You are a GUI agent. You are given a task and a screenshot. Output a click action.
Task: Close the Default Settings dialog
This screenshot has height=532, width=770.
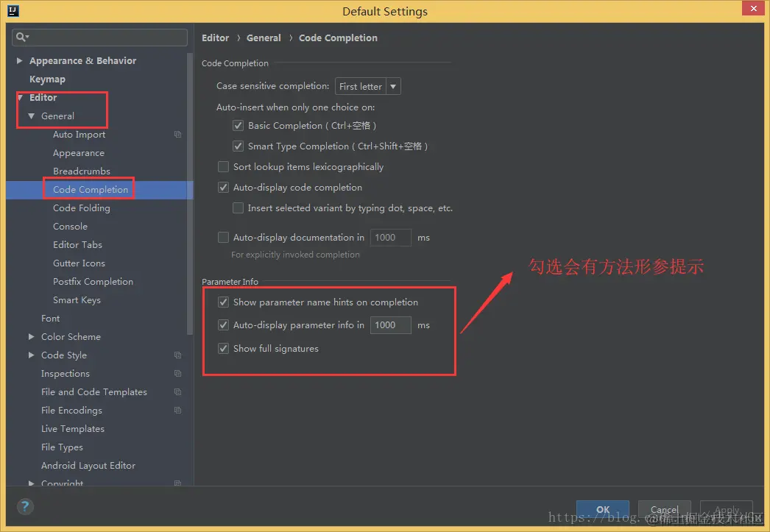(x=753, y=8)
